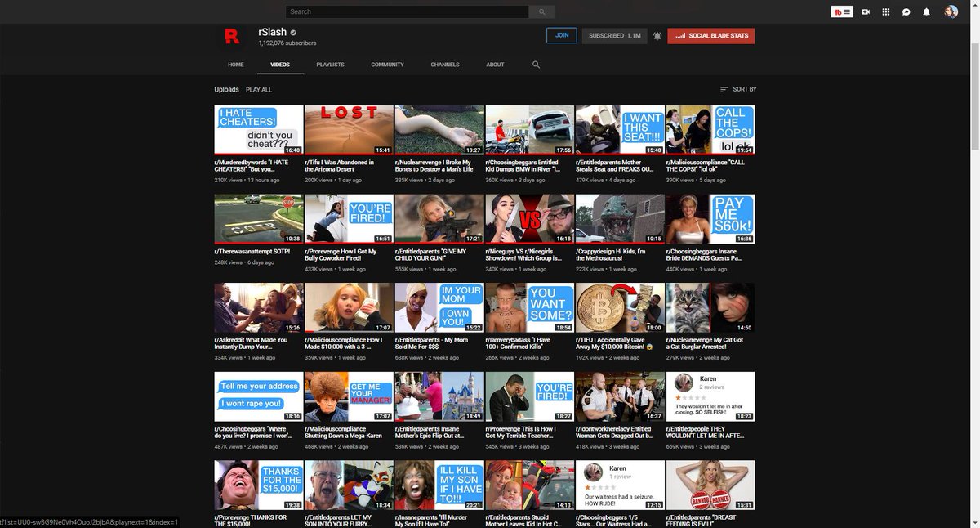Open the "PAY ME $60k!" bride thumbnail

click(710, 219)
